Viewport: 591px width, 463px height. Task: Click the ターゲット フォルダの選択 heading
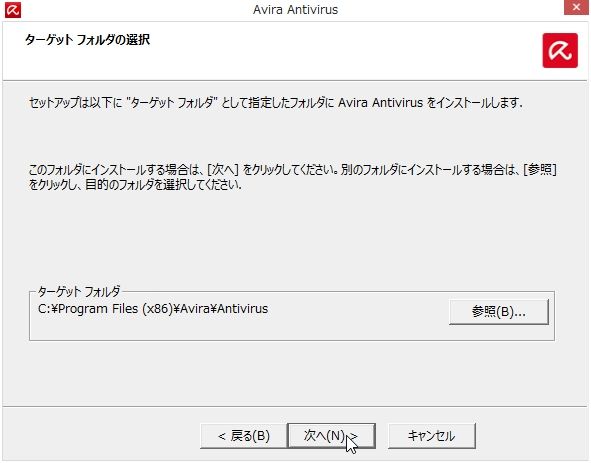[x=87, y=40]
